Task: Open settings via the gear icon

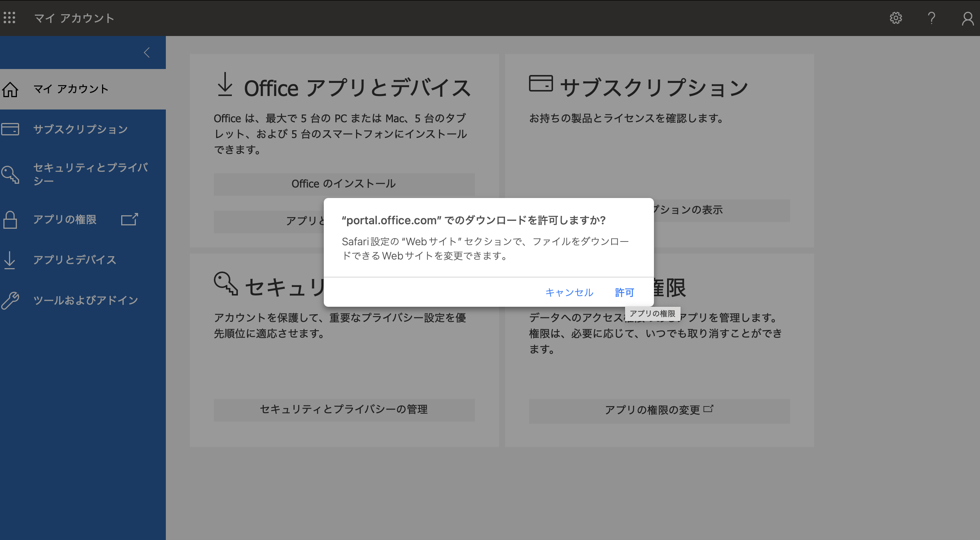Action: (896, 18)
